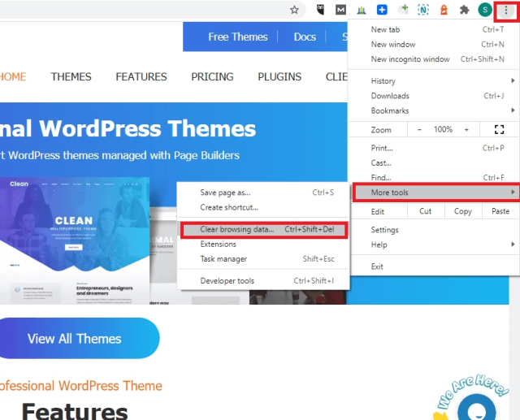520x420 pixels.
Task: Open the bar-chart analytics extension icon
Action: (361, 10)
